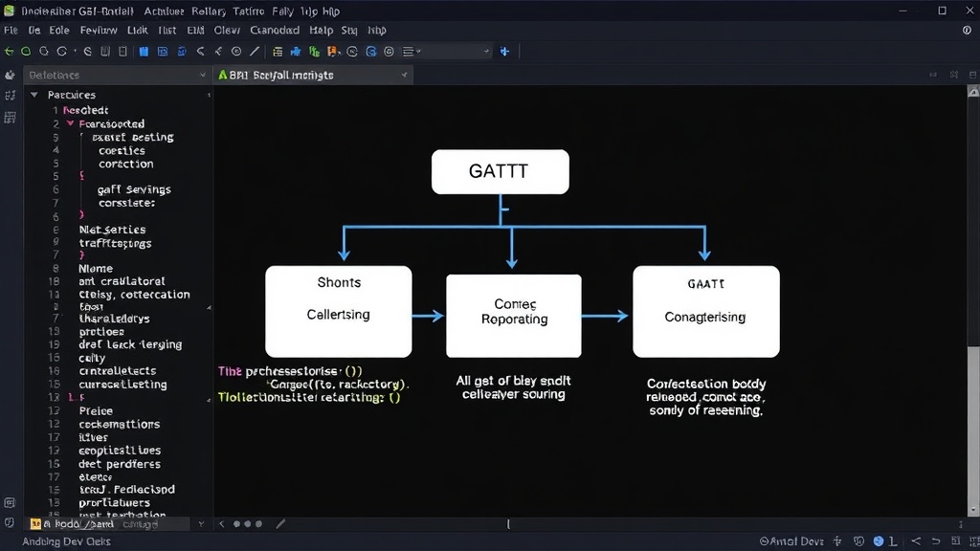Click the orange bookmark toolbar icon
This screenshot has width=980, height=551.
(332, 52)
